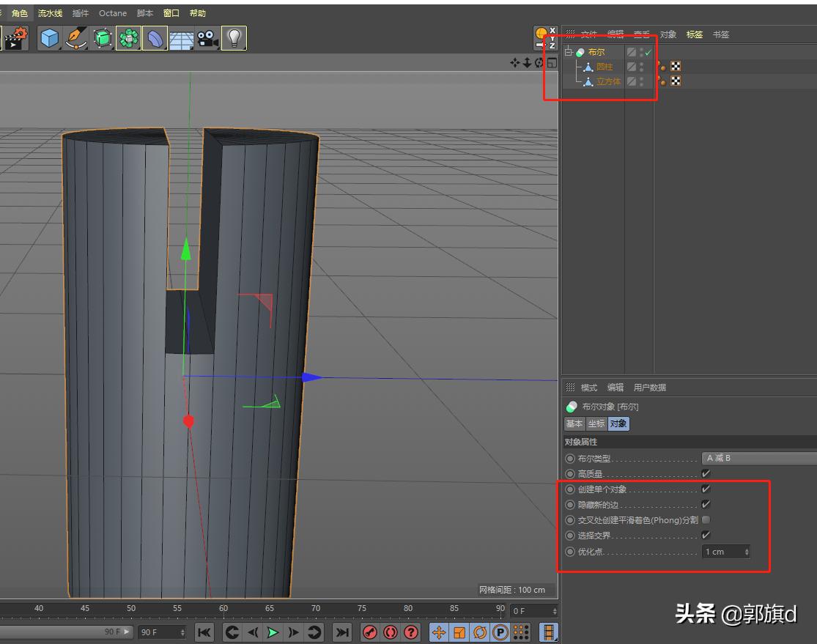Screen dimensions: 817x644
Task: Collapse the 布尔 object tree
Action: coord(569,52)
